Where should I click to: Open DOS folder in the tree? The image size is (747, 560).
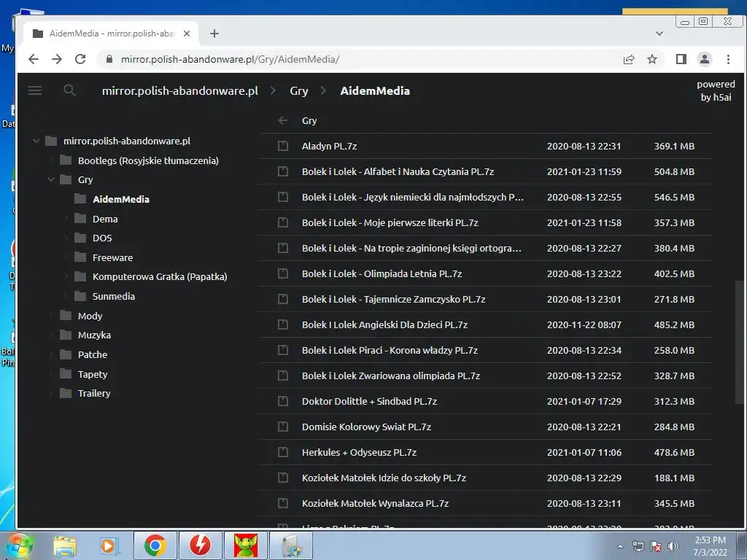(102, 238)
